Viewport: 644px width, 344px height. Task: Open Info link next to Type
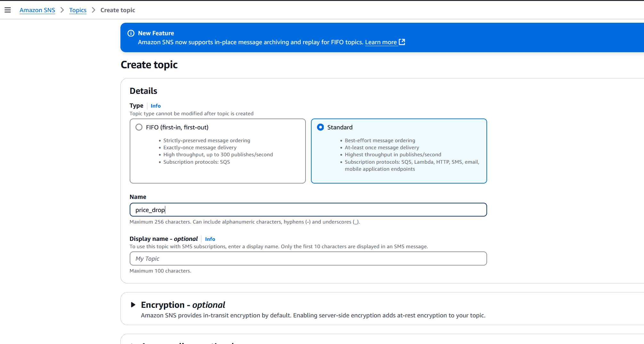click(156, 106)
